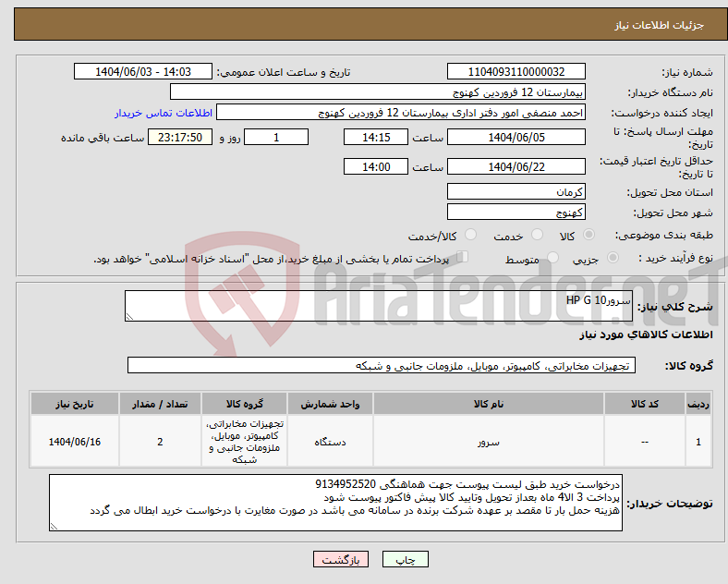Viewport: 728px width, 584px height.
Task: Click the بازگشت back button
Action: point(341,559)
